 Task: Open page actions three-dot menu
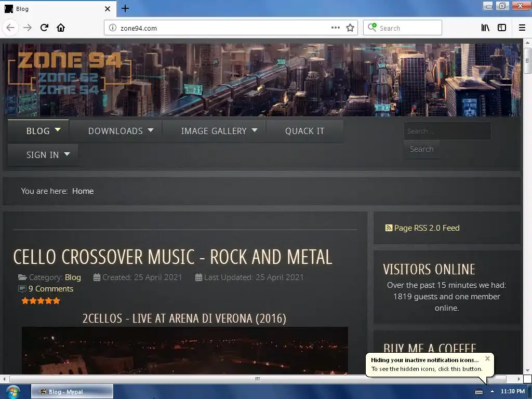click(335, 28)
